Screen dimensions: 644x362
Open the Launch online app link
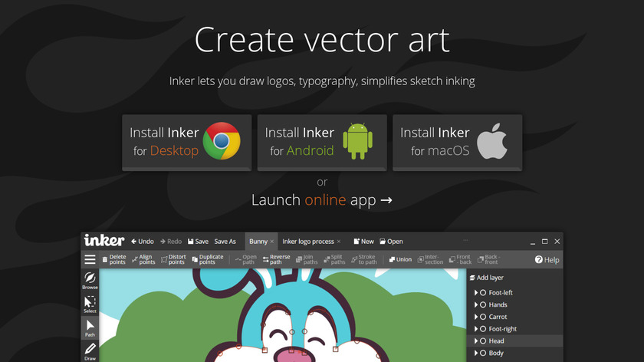(x=321, y=200)
